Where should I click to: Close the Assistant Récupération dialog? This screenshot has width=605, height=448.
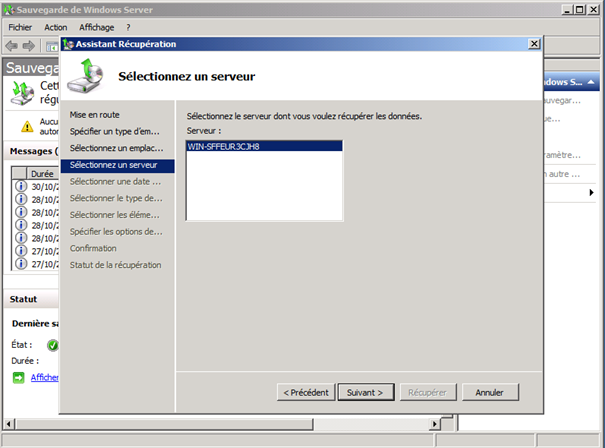(x=534, y=44)
